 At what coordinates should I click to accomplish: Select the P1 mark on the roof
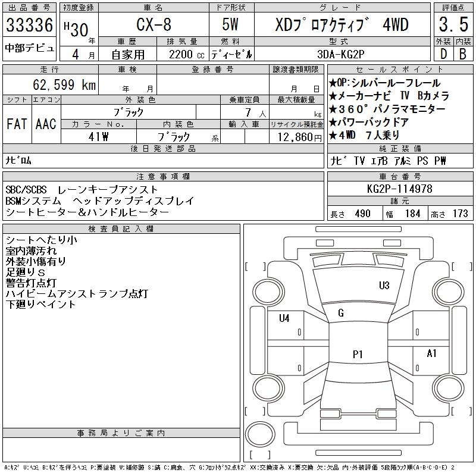pyautogui.click(x=358, y=354)
